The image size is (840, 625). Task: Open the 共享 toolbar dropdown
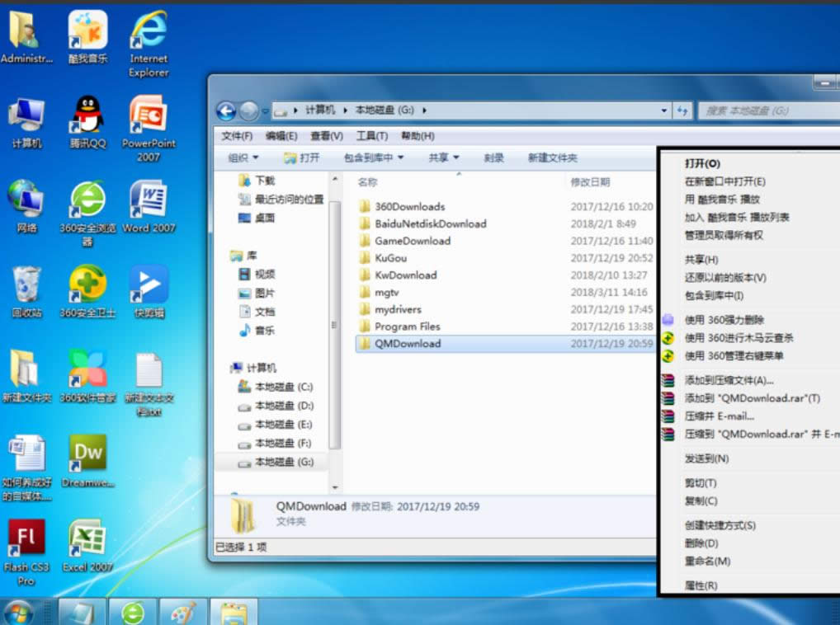[x=444, y=157]
